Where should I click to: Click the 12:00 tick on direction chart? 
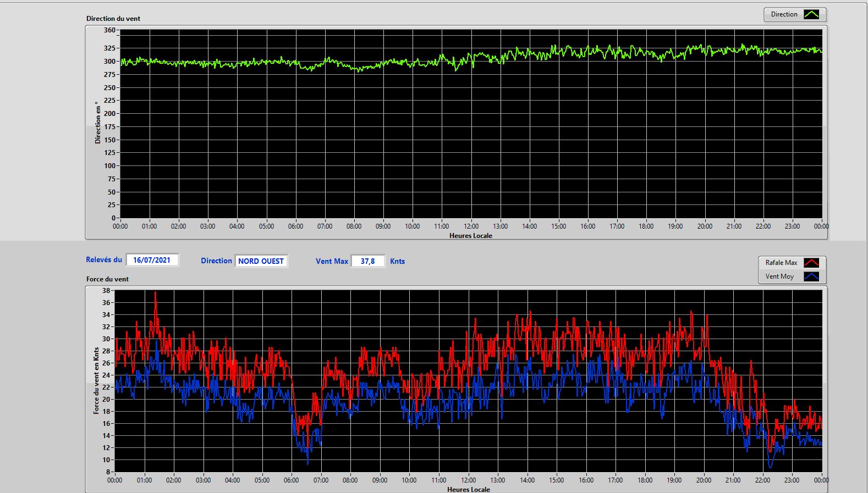471,226
